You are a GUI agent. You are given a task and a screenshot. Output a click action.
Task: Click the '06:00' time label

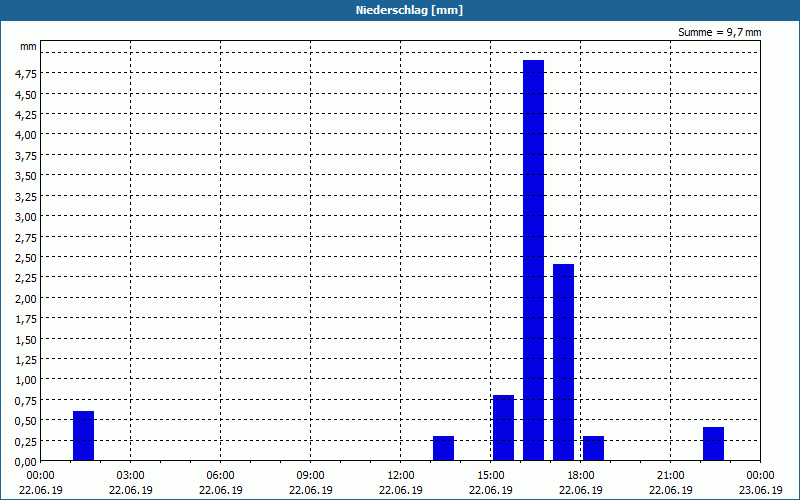coord(220,476)
